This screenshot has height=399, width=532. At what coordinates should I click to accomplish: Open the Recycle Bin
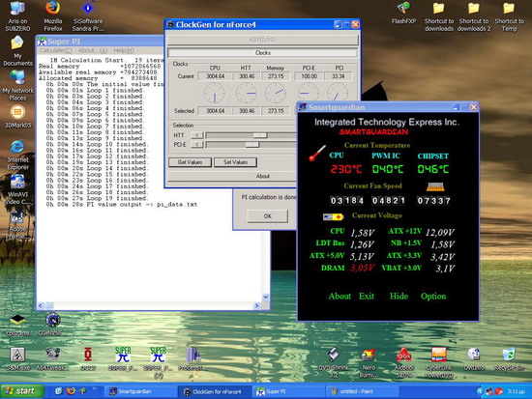(x=509, y=358)
